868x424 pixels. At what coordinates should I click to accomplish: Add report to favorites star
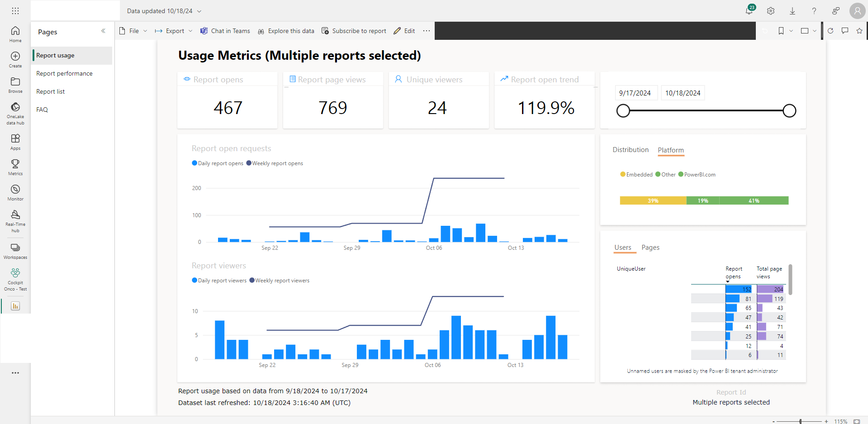pos(859,31)
